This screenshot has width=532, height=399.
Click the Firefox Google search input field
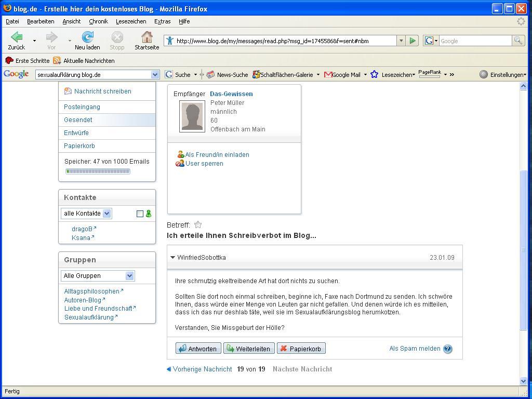475,41
